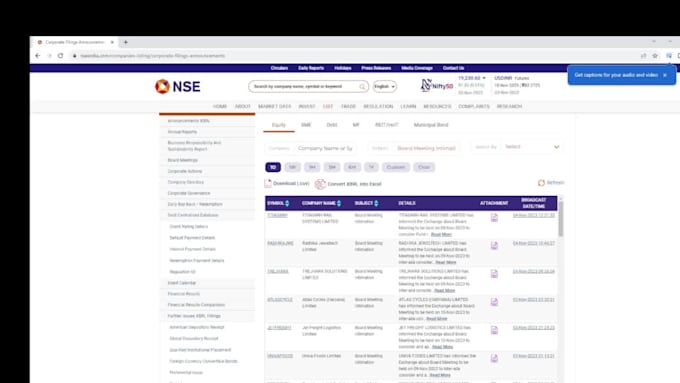Sort table by Subject column arrows
The height and width of the screenshot is (383, 680).
(x=376, y=203)
